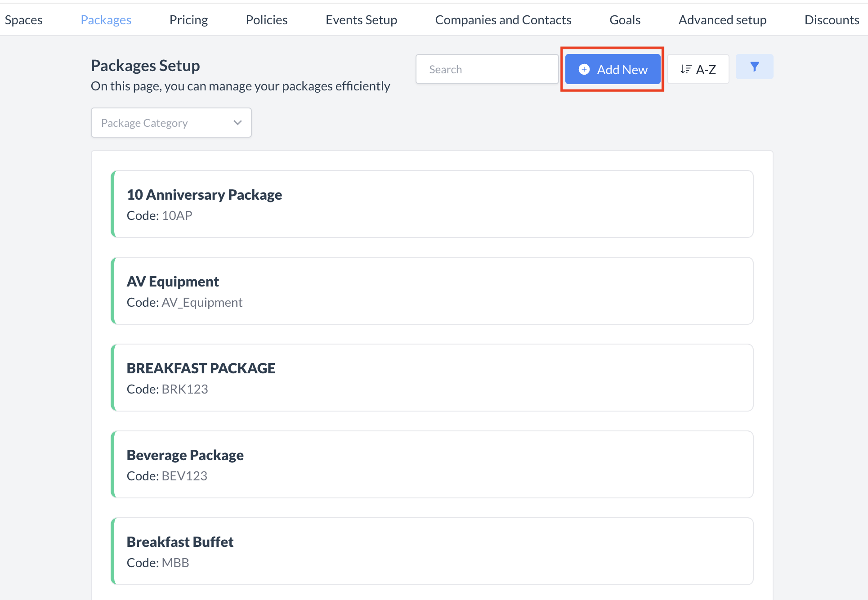Open the Pricing tab
Viewport: 868px width, 600px height.
188,19
